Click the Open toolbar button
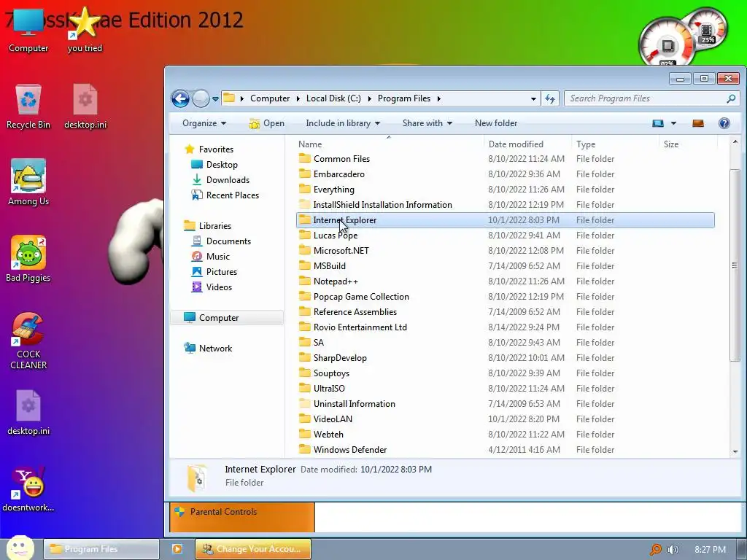Screen dimensions: 747x560 click(x=266, y=123)
